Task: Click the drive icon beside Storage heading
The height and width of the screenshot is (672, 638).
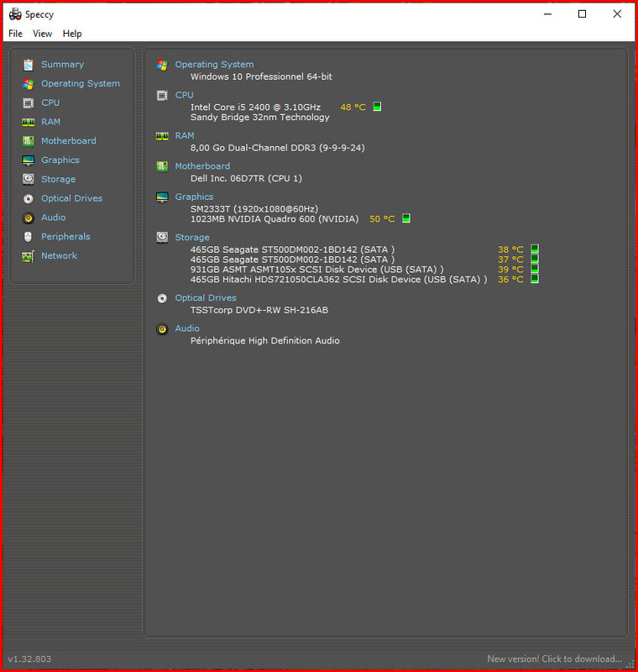Action: [x=162, y=238]
